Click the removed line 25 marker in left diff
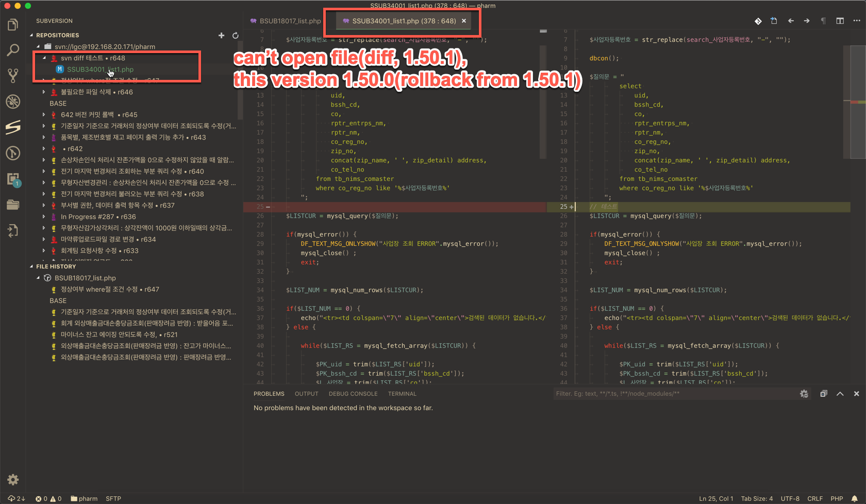 [x=268, y=207]
